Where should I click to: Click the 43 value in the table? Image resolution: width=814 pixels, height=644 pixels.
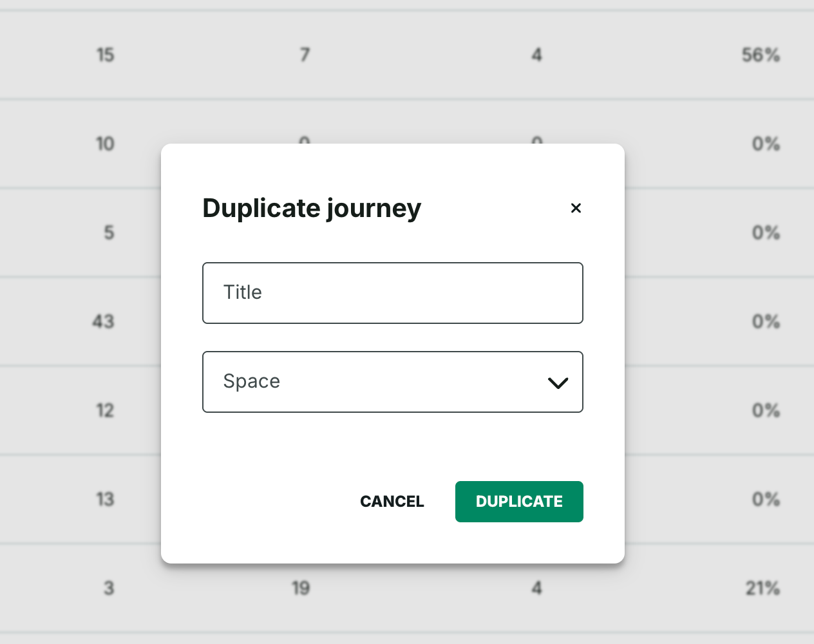104,321
